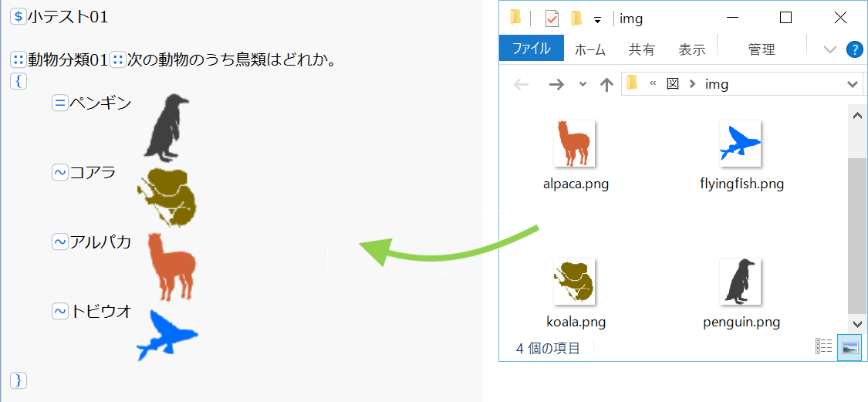Screen dimensions: 868x402
Task: Open the ファイル tab
Action: (x=531, y=49)
